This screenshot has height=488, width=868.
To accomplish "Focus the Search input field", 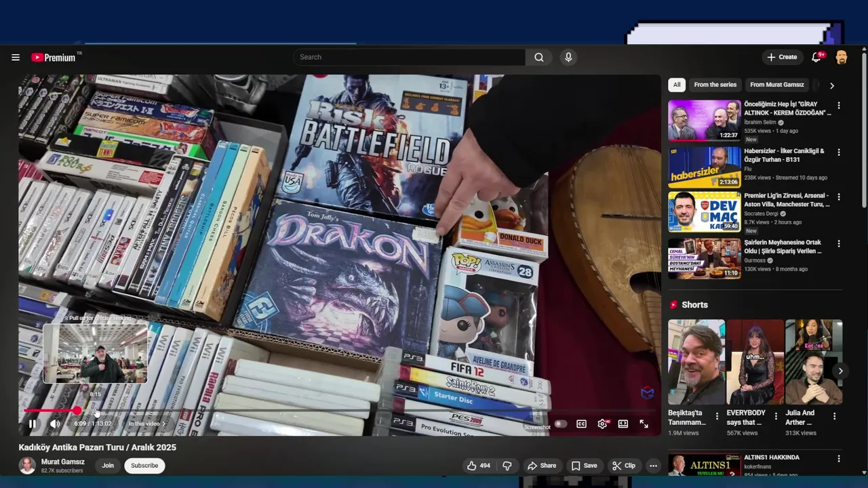I will tap(410, 58).
